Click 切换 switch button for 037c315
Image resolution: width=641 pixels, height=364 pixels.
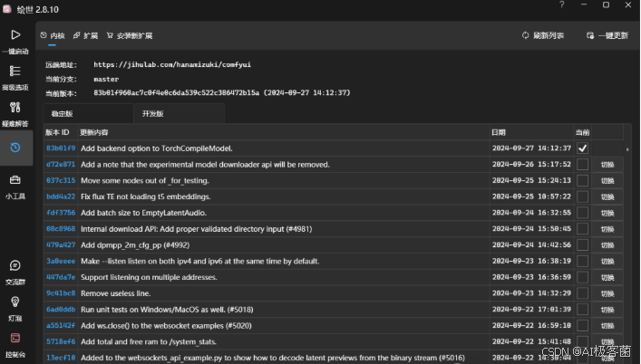pyautogui.click(x=607, y=180)
